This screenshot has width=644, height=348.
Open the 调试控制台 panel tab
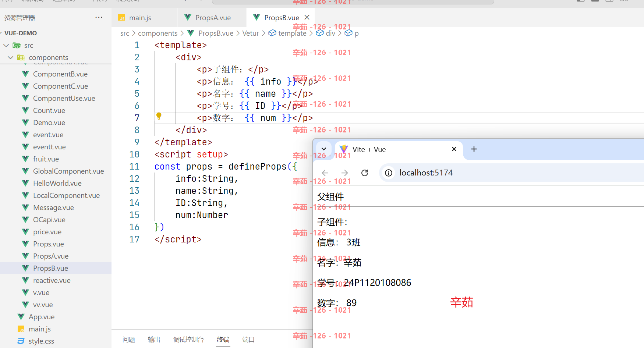pos(188,340)
